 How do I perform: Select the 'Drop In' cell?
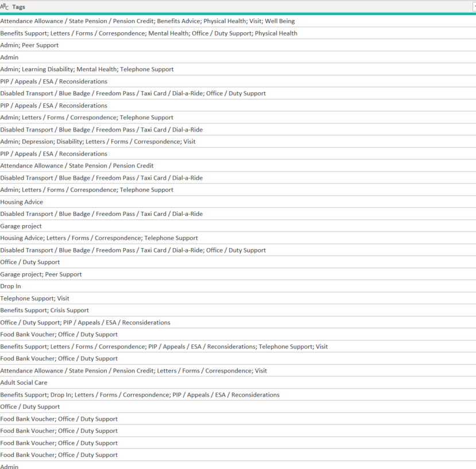click(x=238, y=286)
